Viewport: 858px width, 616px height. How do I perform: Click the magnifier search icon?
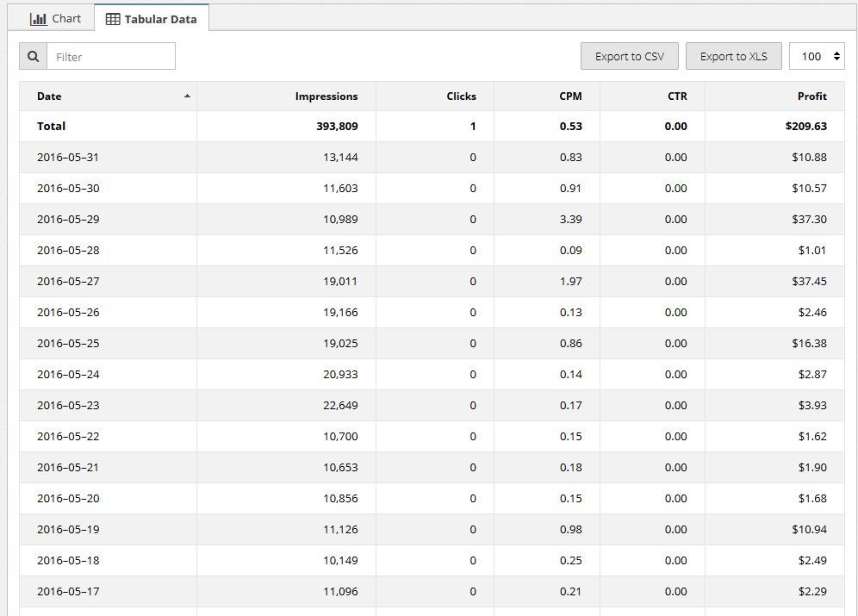tap(34, 56)
